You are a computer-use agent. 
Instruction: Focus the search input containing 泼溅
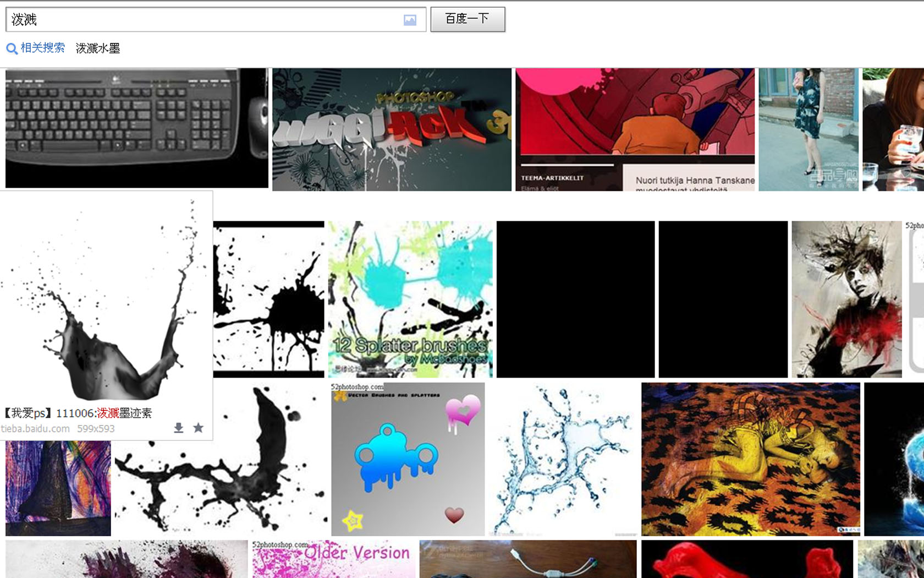click(216, 19)
